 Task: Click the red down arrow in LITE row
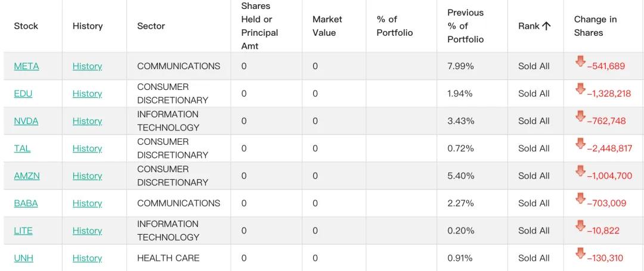coord(580,226)
